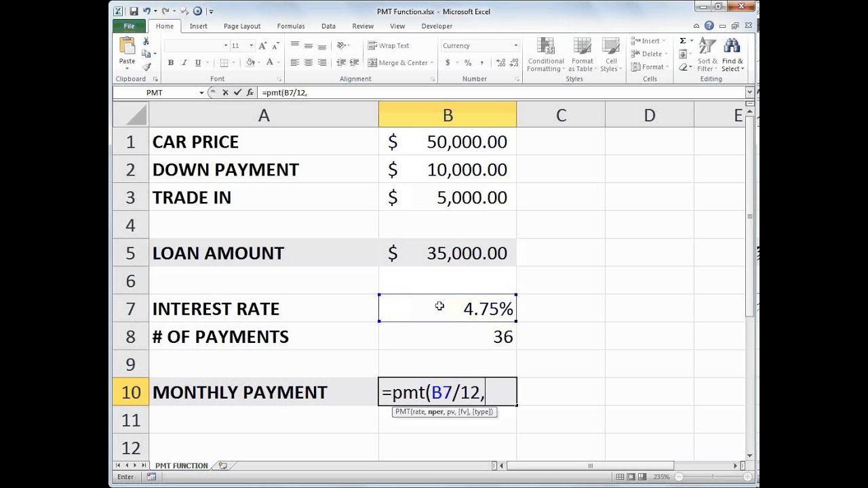Screen dimensions: 868x488
Task: Click the Paste clipboard icon
Action: pyautogui.click(x=127, y=46)
